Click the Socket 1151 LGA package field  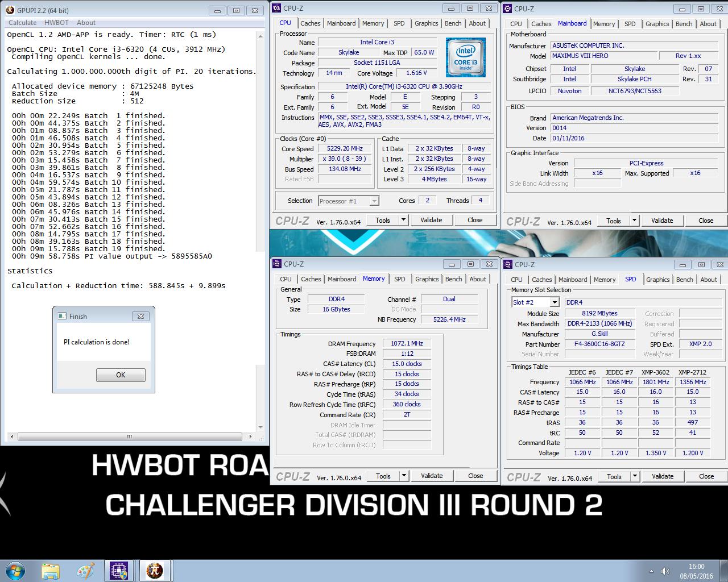(x=377, y=63)
